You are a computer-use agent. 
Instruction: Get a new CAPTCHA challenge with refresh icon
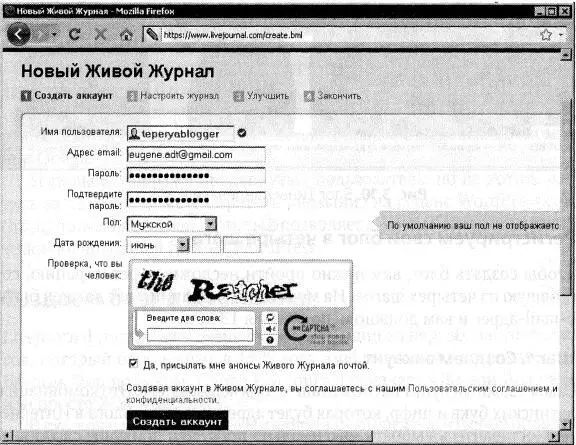click(270, 317)
